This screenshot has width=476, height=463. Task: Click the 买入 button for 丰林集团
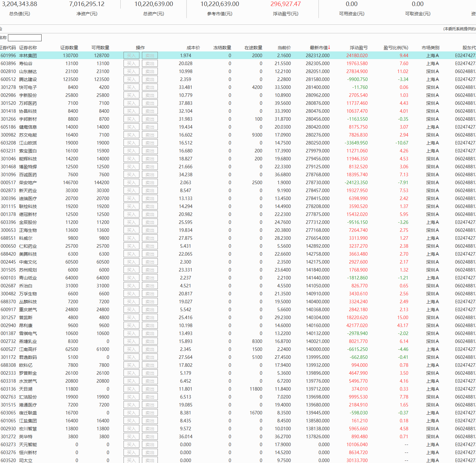click(x=131, y=56)
